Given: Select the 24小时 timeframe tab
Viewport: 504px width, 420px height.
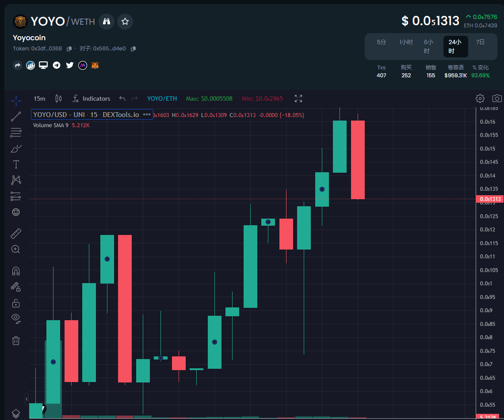Looking at the screenshot, I should tap(455, 46).
